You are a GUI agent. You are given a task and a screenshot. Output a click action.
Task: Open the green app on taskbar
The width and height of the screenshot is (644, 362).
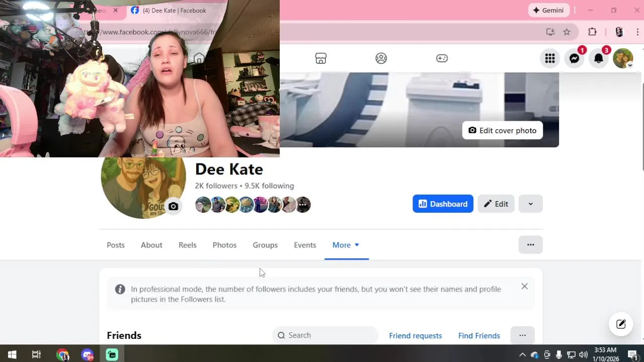pyautogui.click(x=112, y=355)
